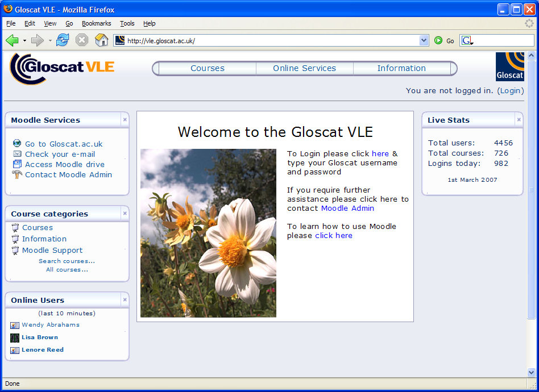539x392 pixels.
Task: Click the category icon beside Courses
Action: 15,227
